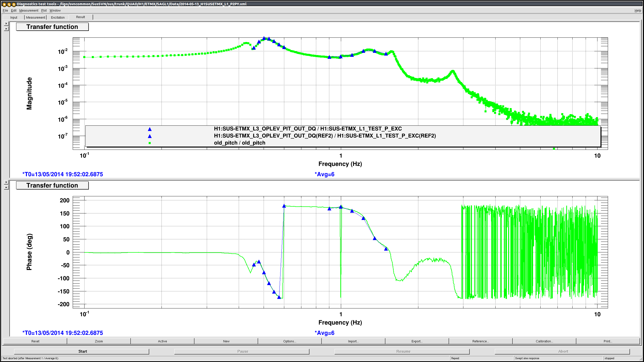This screenshot has height=362, width=644.
Task: Open the Export... dialog
Action: [x=417, y=341]
